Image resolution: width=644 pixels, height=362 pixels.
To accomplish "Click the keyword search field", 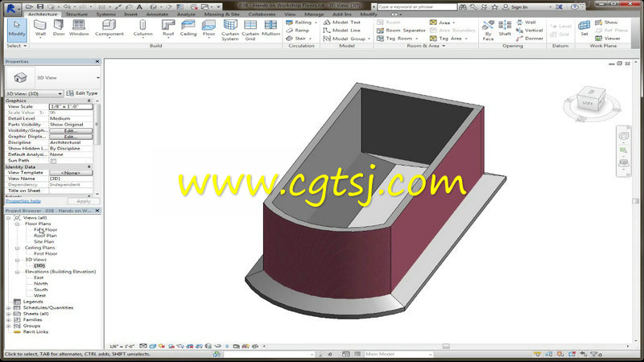I will click(x=416, y=7).
